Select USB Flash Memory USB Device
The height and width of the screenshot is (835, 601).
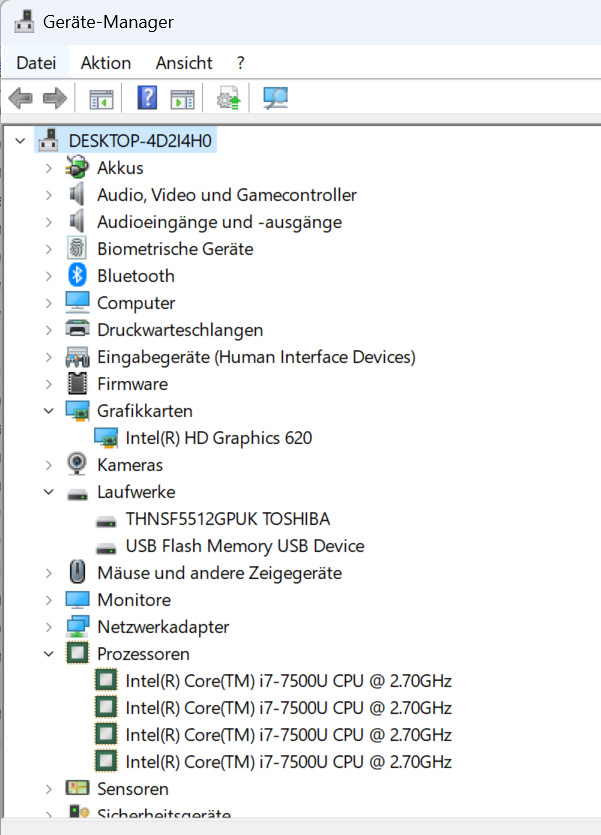point(245,546)
